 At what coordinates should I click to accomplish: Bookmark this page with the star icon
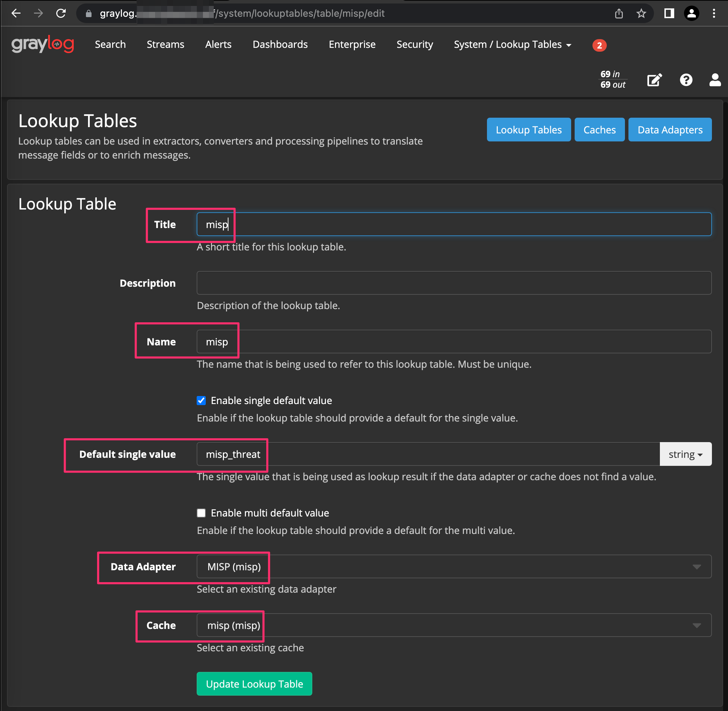click(641, 13)
